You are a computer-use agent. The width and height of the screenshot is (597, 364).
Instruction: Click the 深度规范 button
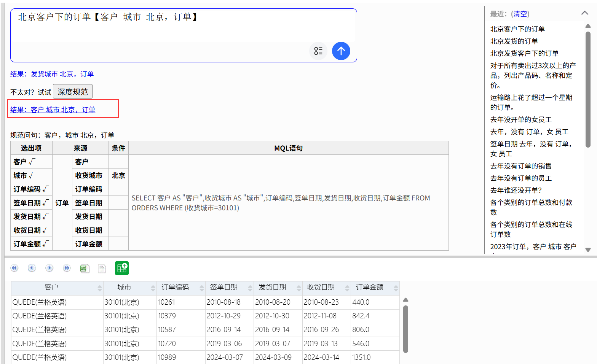click(x=73, y=92)
